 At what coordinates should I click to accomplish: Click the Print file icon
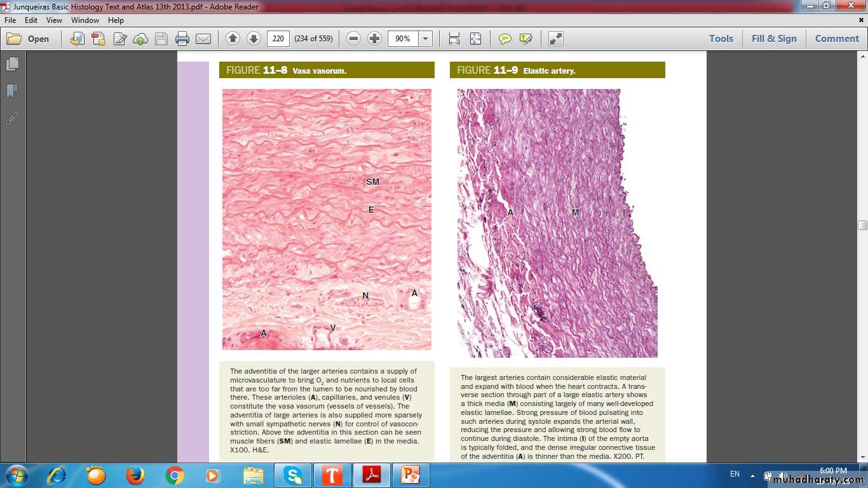click(182, 39)
